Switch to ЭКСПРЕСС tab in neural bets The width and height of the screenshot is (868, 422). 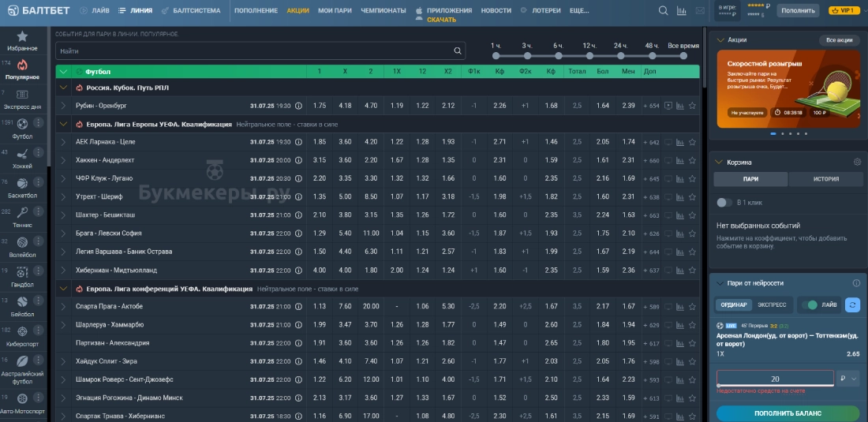[772, 304]
